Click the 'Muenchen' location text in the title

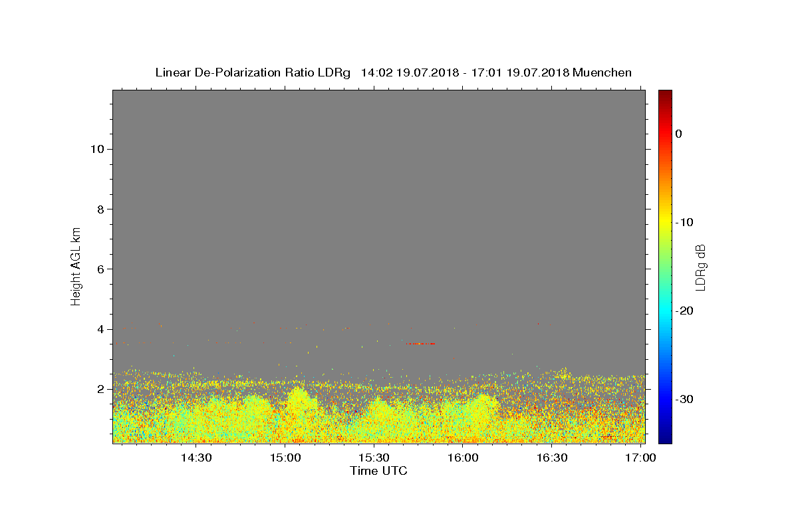(602, 72)
